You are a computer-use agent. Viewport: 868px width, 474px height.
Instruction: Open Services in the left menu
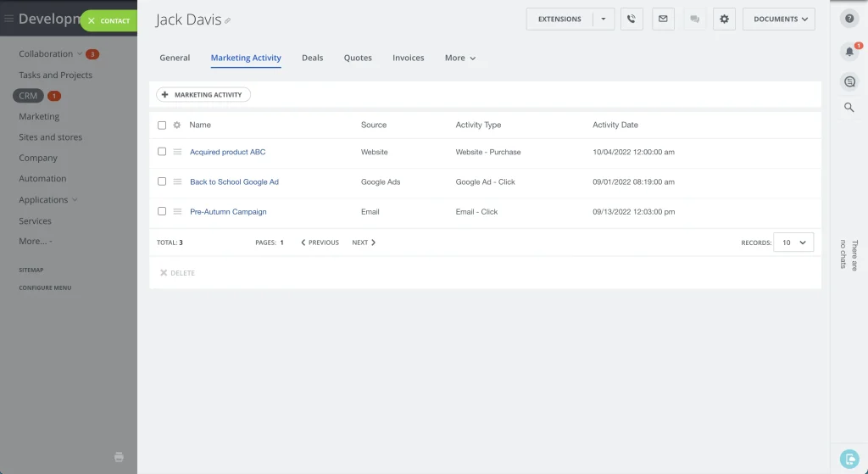click(35, 220)
